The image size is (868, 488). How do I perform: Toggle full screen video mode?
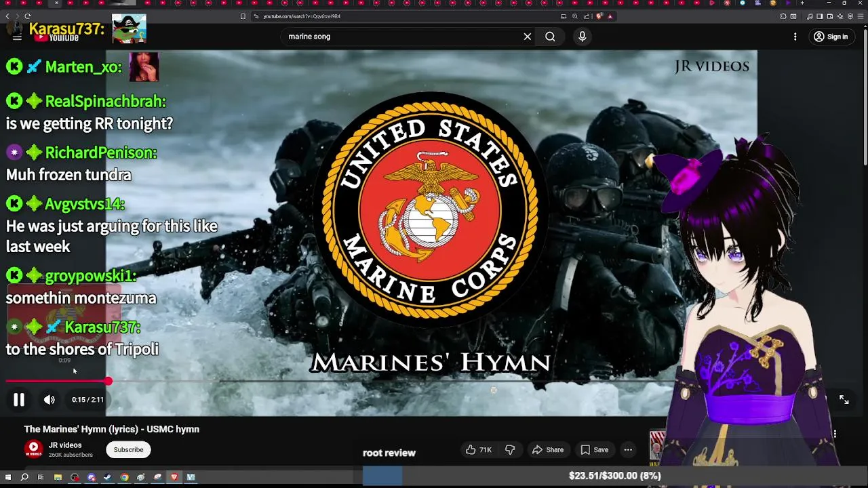(844, 400)
